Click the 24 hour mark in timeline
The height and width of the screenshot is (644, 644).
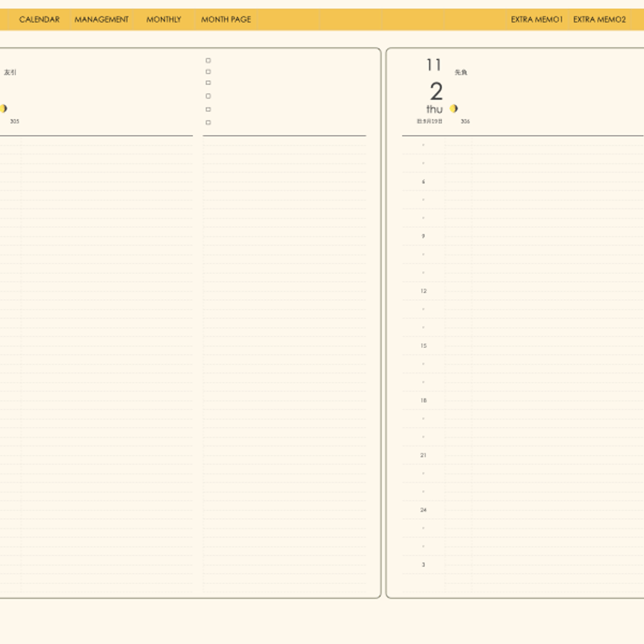point(423,510)
